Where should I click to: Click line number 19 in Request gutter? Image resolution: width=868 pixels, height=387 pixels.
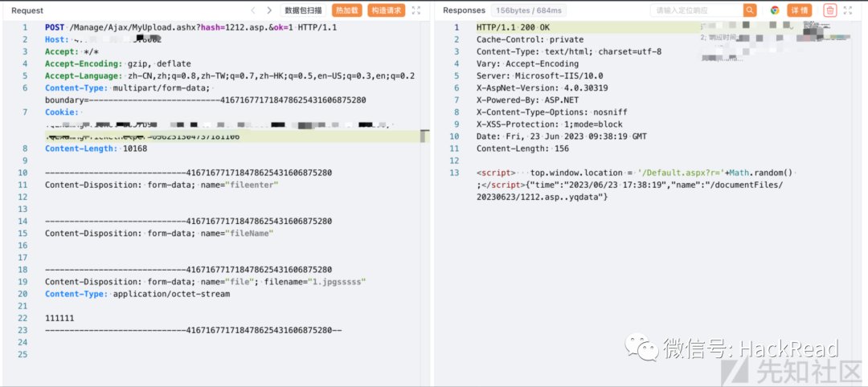23,282
